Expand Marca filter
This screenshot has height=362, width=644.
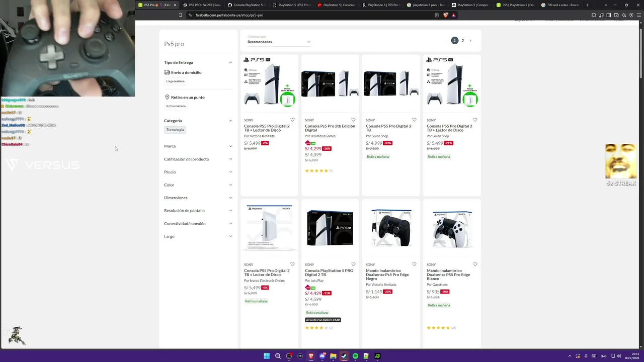click(198, 146)
